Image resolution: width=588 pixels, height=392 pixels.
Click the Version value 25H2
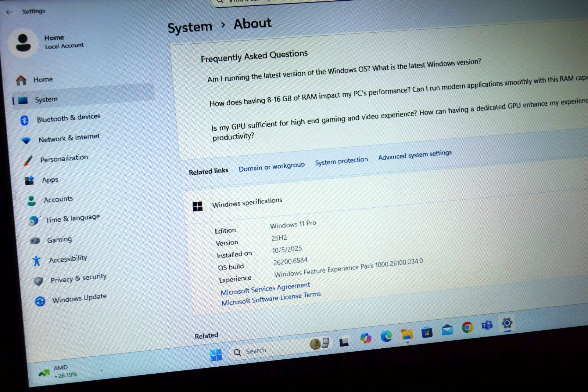(279, 238)
